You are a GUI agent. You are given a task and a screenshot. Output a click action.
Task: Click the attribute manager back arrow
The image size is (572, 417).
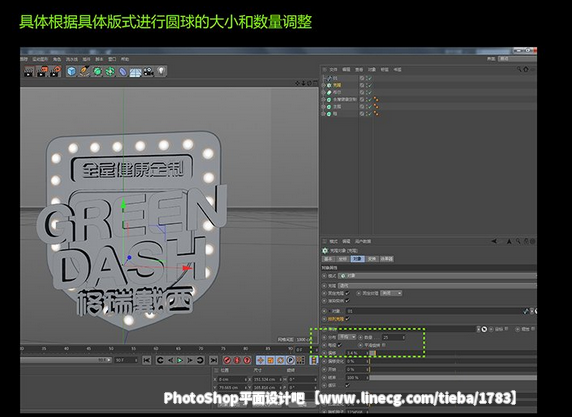tap(494, 241)
